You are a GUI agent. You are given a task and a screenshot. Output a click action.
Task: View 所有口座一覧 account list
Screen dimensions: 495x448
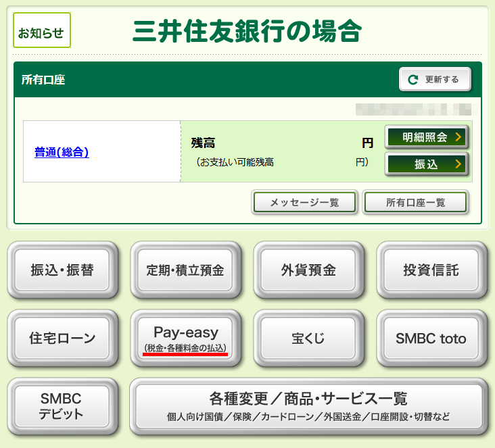point(415,202)
